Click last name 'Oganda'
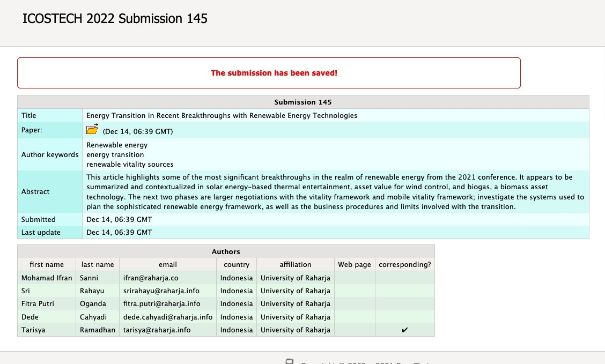 (93, 304)
